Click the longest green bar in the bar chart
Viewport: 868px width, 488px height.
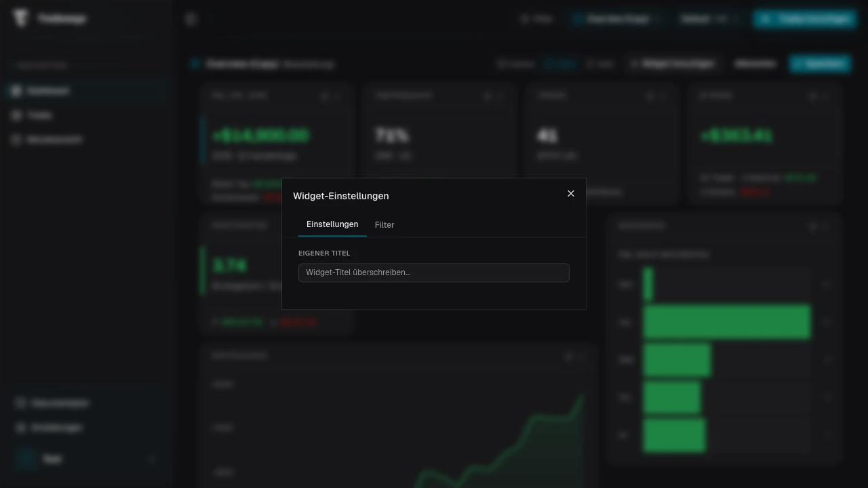tap(726, 322)
